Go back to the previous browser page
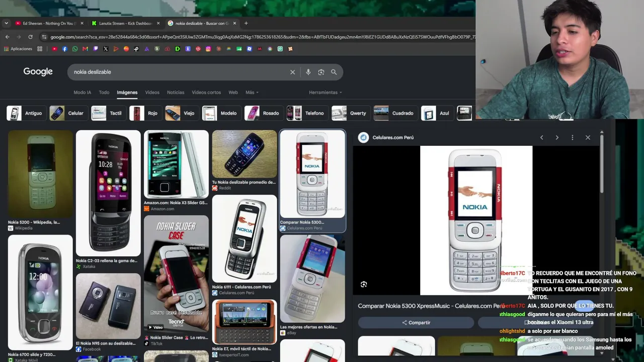The width and height of the screenshot is (644, 362). coord(7,37)
